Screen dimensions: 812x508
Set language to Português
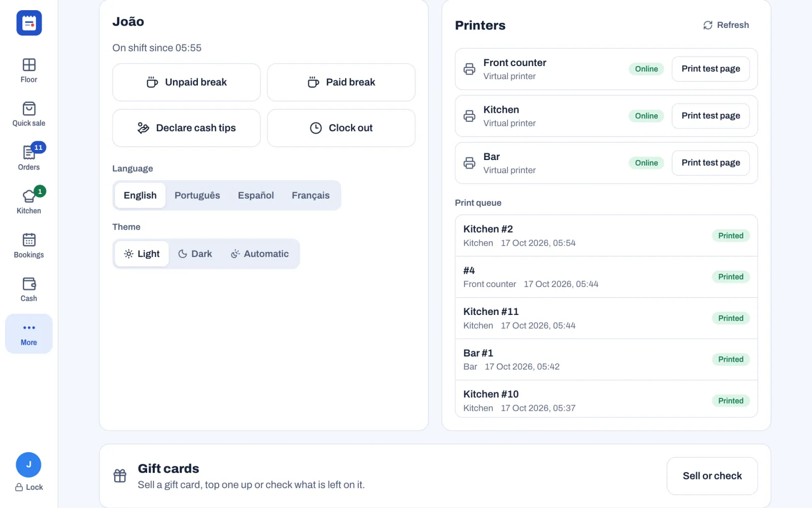pos(197,196)
